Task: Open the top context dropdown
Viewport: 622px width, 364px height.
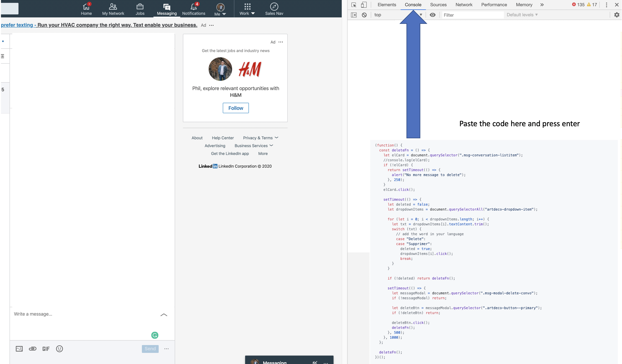Action: (x=398, y=15)
